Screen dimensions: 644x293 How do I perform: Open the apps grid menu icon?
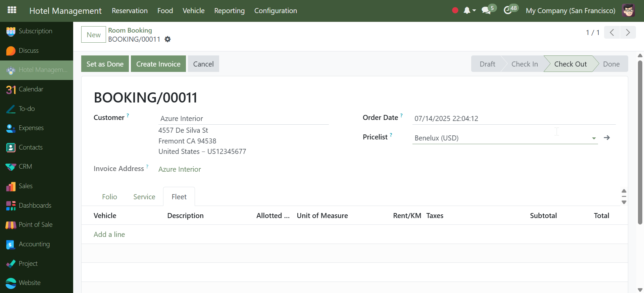click(12, 10)
